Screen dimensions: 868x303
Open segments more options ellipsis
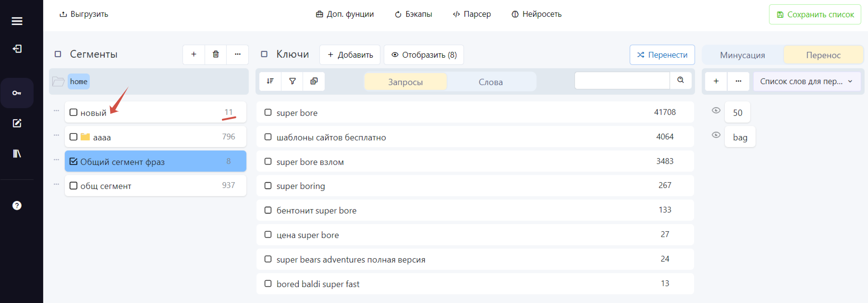[238, 54]
